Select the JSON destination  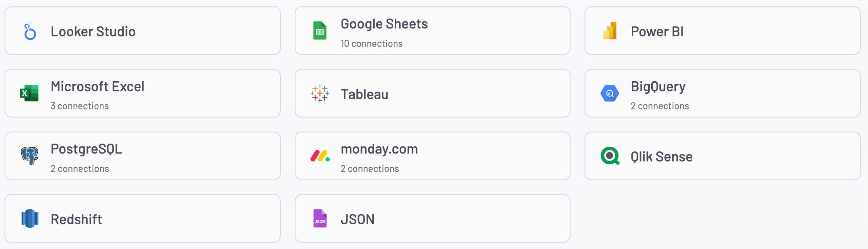tap(357, 219)
